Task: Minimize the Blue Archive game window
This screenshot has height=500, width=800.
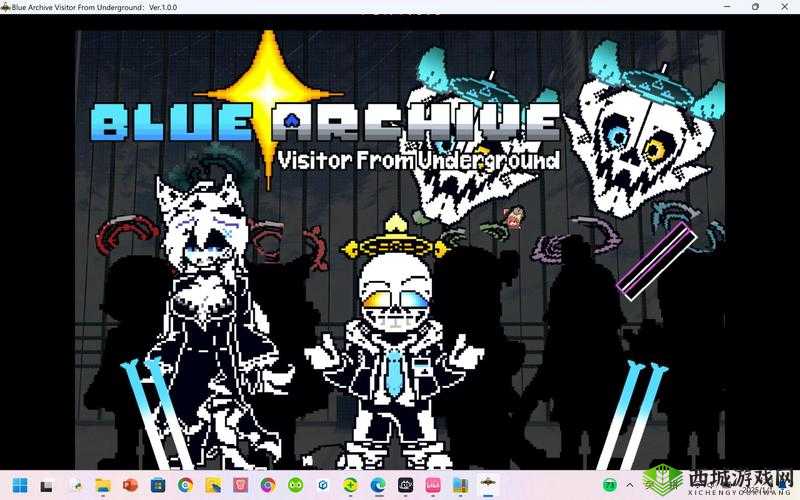Action: click(x=727, y=7)
